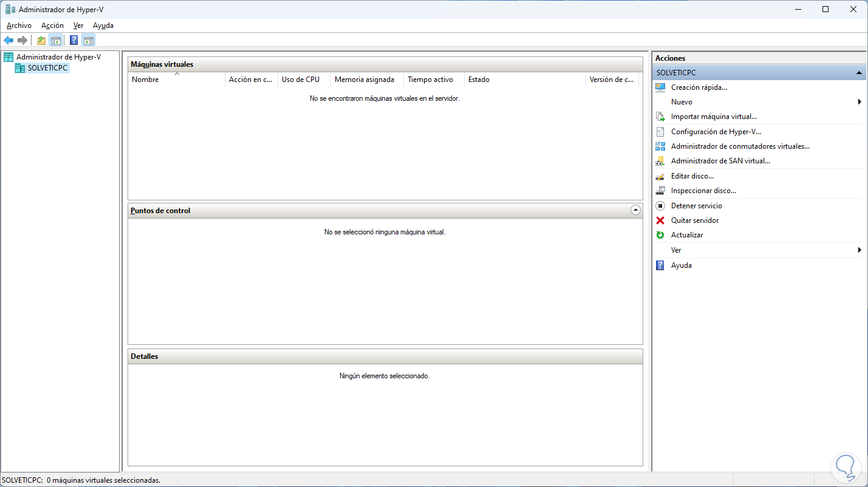Image resolution: width=868 pixels, height=487 pixels.
Task: Toggle the console tree pane toolbar icon
Action: point(56,41)
